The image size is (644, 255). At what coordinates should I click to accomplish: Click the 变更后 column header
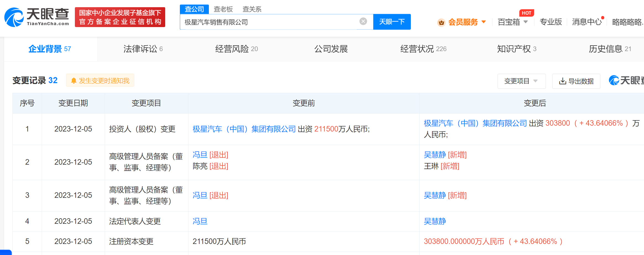535,103
